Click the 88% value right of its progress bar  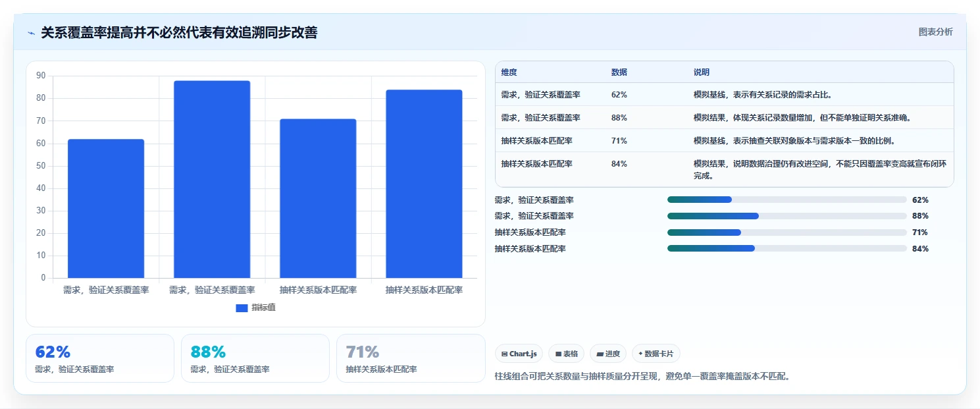(920, 216)
